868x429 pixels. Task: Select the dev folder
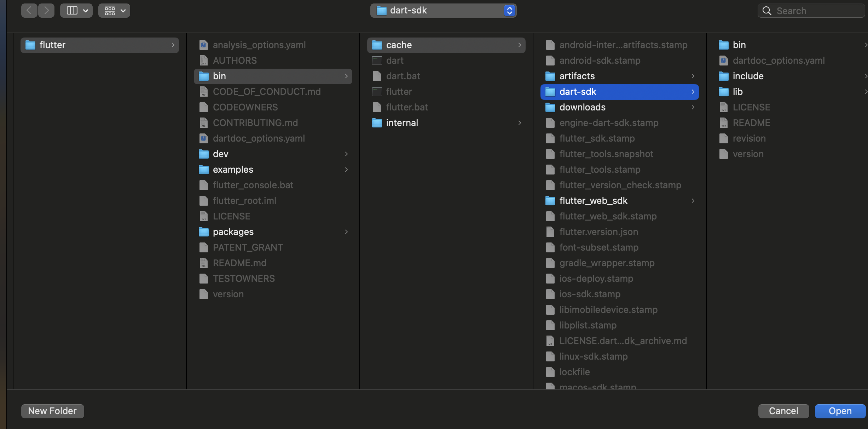click(x=220, y=154)
